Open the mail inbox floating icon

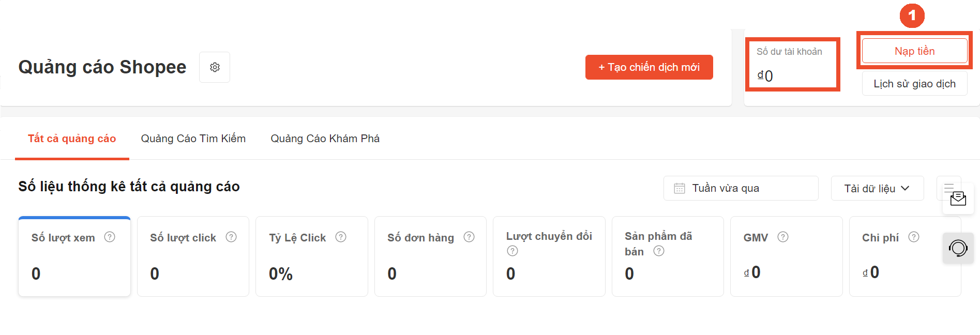click(x=958, y=199)
